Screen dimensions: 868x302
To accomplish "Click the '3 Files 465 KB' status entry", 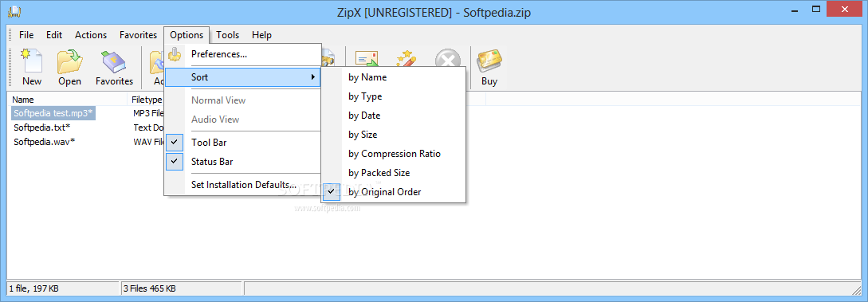I will point(182,288).
